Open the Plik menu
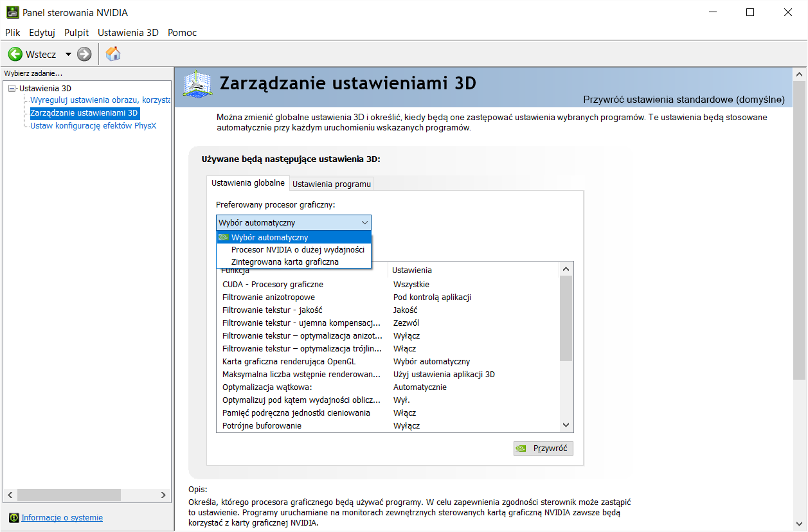Viewport: 808px width, 532px height. click(x=13, y=32)
